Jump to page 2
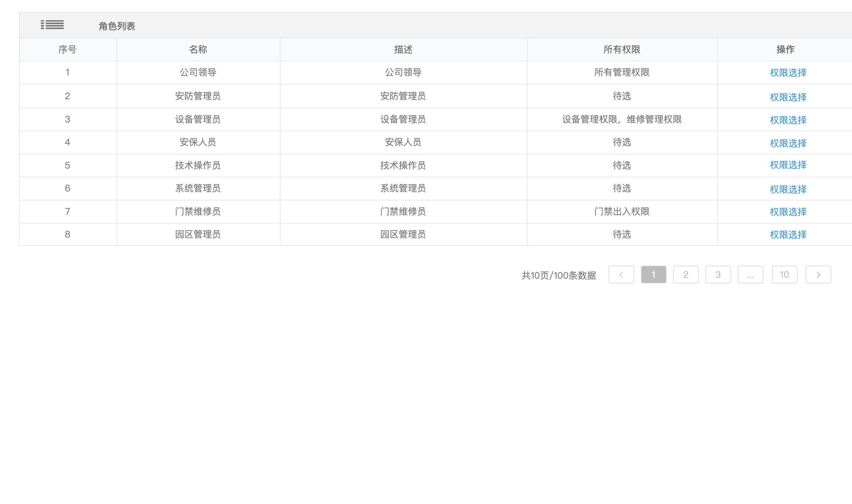The image size is (852, 504). (686, 275)
